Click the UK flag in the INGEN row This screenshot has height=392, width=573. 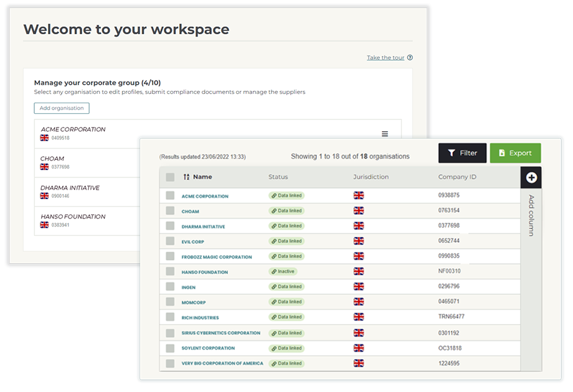pos(359,286)
